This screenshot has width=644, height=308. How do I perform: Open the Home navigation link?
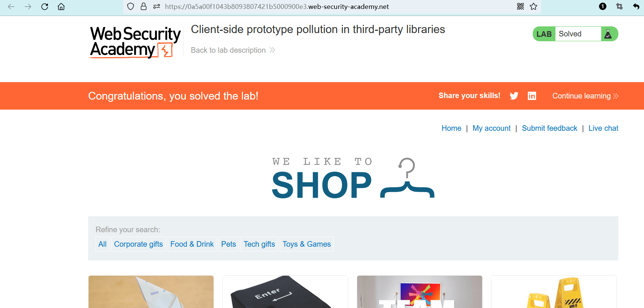[x=451, y=128]
